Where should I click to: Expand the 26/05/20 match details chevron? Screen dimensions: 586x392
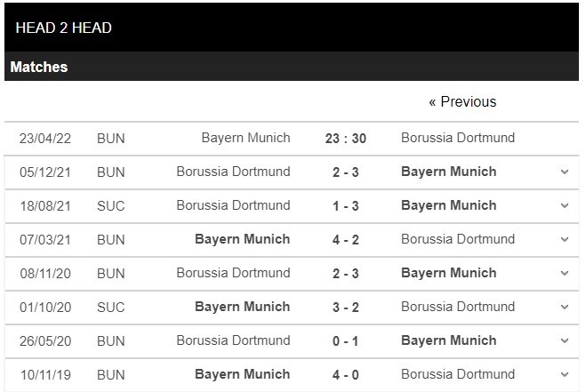click(565, 340)
